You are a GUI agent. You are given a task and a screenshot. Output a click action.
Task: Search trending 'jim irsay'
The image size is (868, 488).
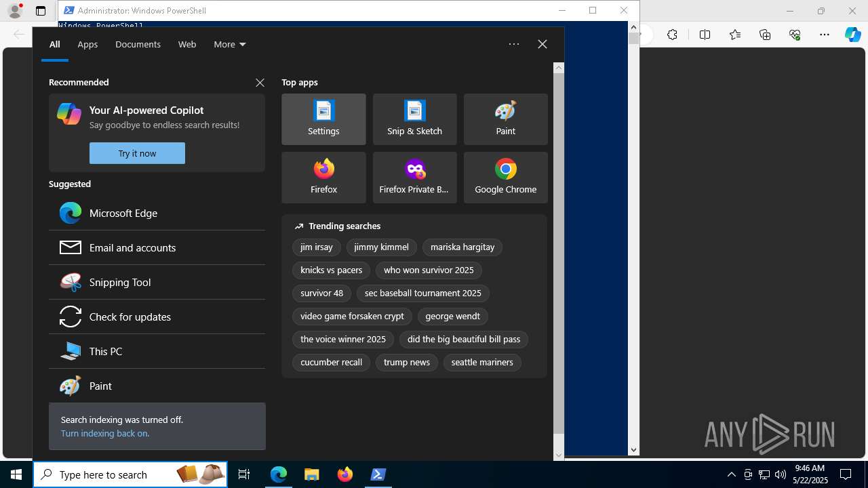317,247
